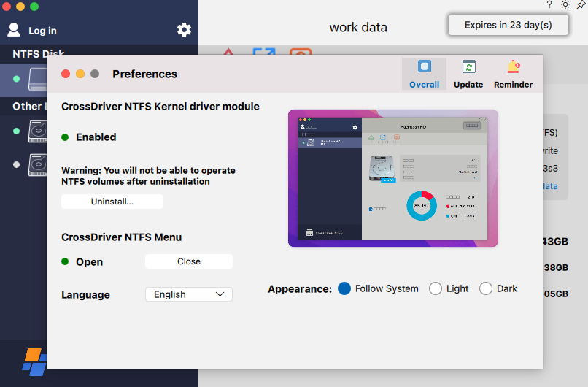
Task: Open the Overall preferences tab
Action: pyautogui.click(x=424, y=74)
